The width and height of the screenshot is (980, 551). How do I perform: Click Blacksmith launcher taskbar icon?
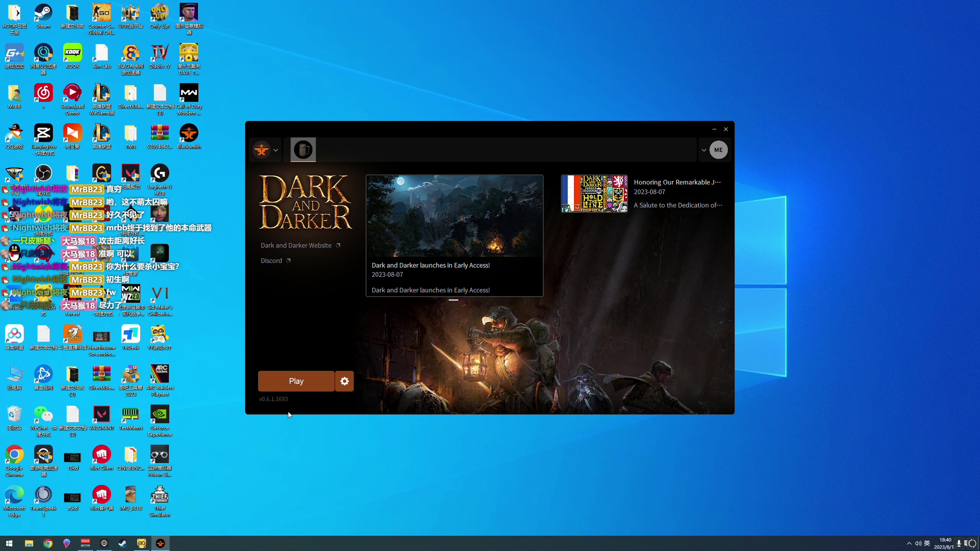click(x=160, y=543)
